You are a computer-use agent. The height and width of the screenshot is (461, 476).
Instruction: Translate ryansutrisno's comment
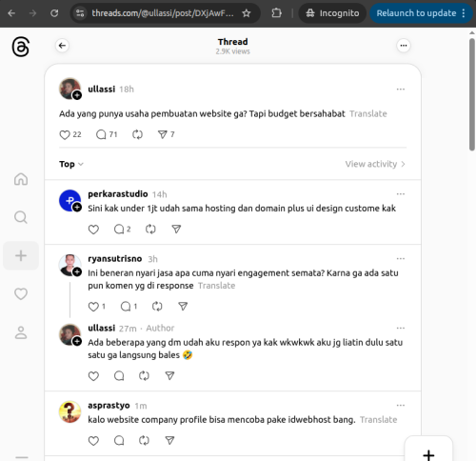click(217, 286)
